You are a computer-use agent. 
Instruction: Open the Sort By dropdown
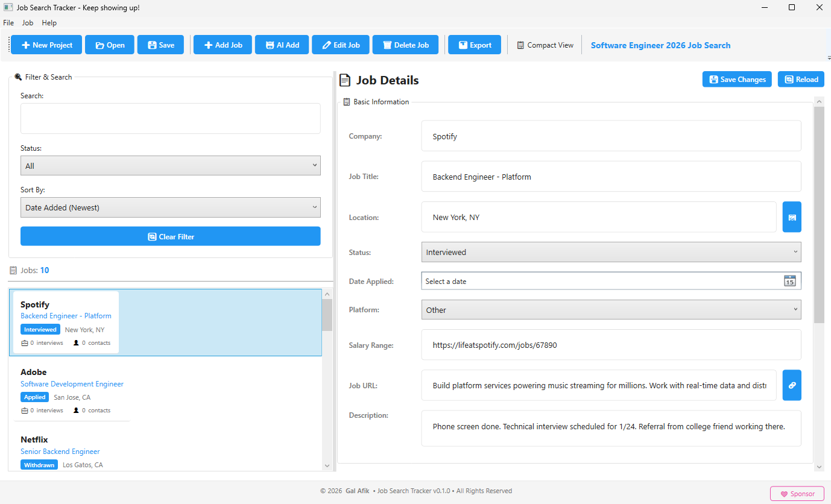click(171, 207)
